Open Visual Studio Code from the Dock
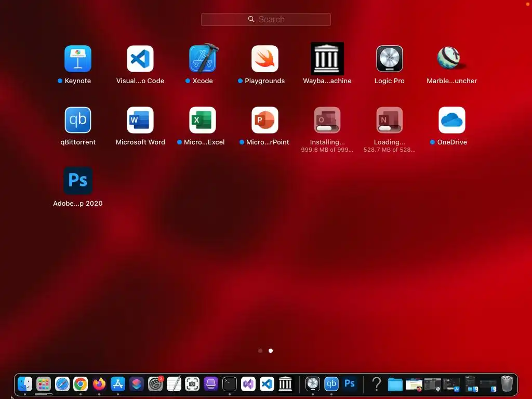This screenshot has width=532, height=399. coord(267,384)
